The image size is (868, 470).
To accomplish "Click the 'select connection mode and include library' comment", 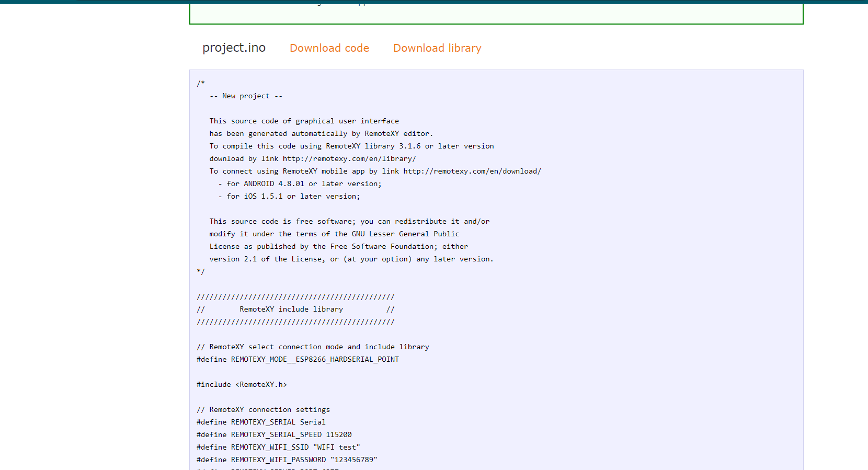I will click(313, 347).
